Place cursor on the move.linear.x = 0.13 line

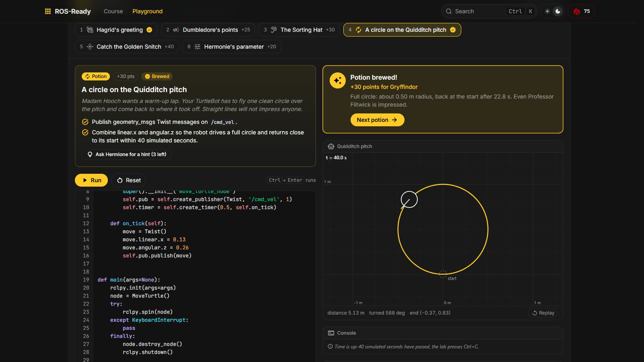(x=154, y=240)
